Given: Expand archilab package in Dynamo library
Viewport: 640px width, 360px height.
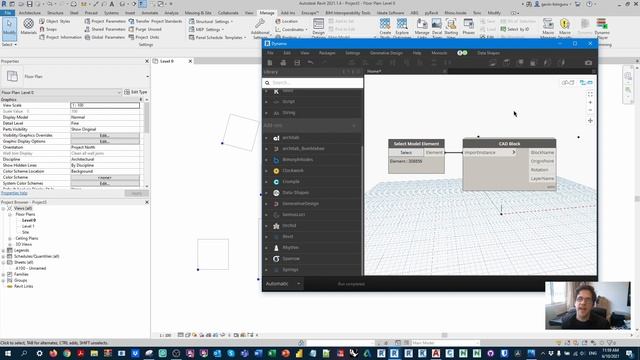Looking at the screenshot, I should pos(267,138).
